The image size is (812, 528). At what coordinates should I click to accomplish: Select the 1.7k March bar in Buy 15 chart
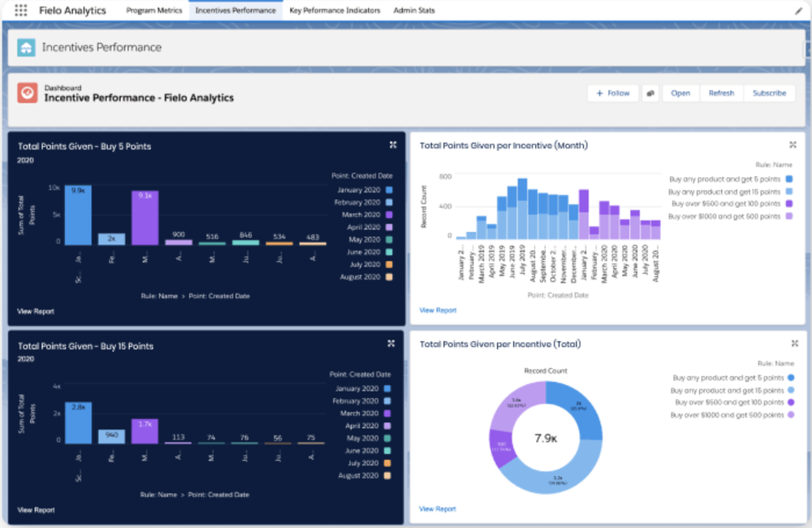(145, 431)
